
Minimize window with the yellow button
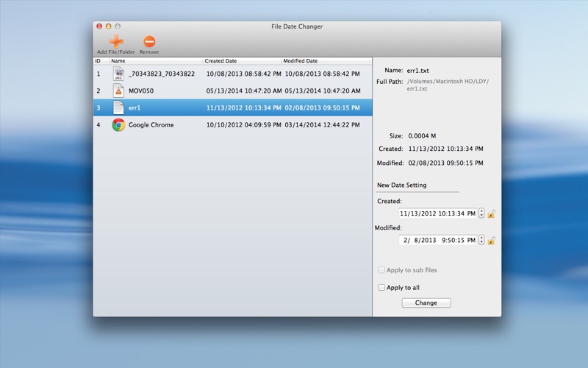pos(108,26)
